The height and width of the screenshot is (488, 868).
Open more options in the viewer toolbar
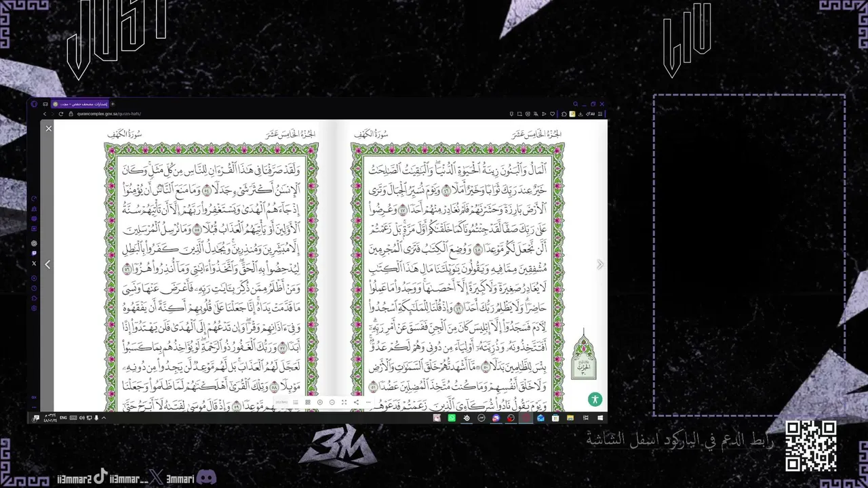click(368, 403)
